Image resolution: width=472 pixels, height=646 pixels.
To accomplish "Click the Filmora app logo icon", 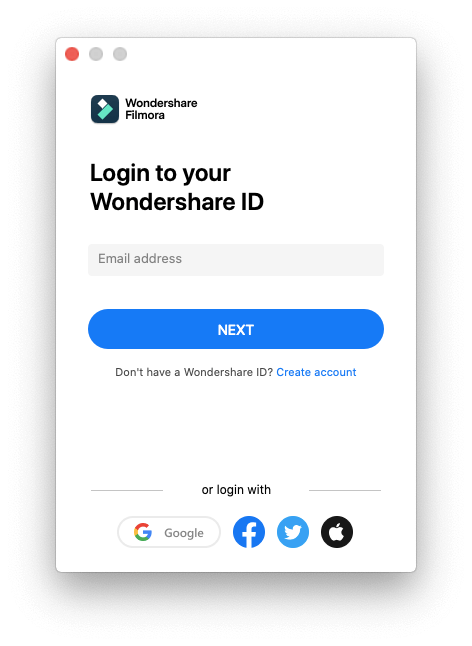I will pos(105,109).
